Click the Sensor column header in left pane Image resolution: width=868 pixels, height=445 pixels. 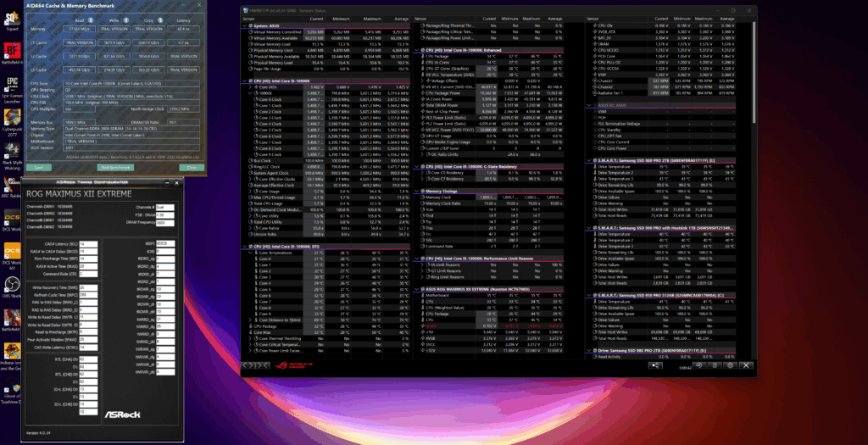(x=249, y=19)
